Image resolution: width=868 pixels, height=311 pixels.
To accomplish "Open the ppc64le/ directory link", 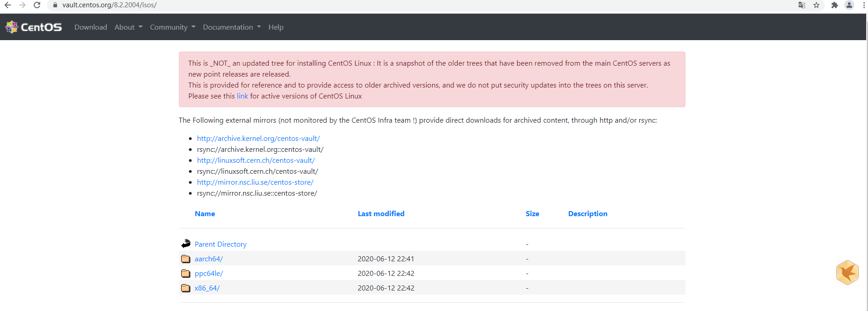I will 209,273.
